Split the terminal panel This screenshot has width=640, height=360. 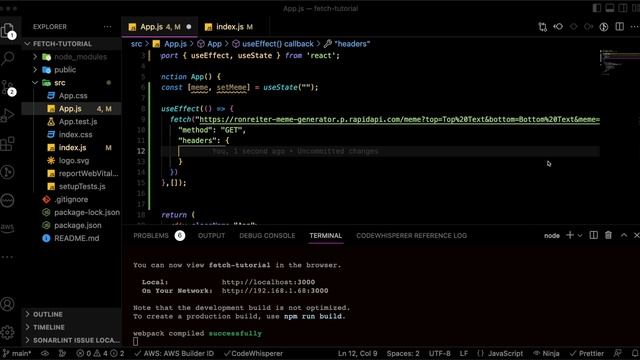593,235
